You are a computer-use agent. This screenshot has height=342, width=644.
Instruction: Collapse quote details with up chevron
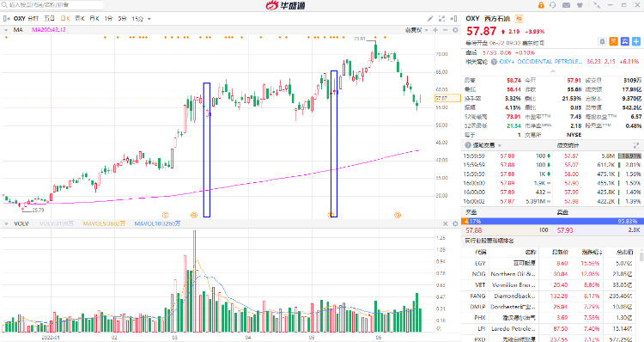coord(552,70)
